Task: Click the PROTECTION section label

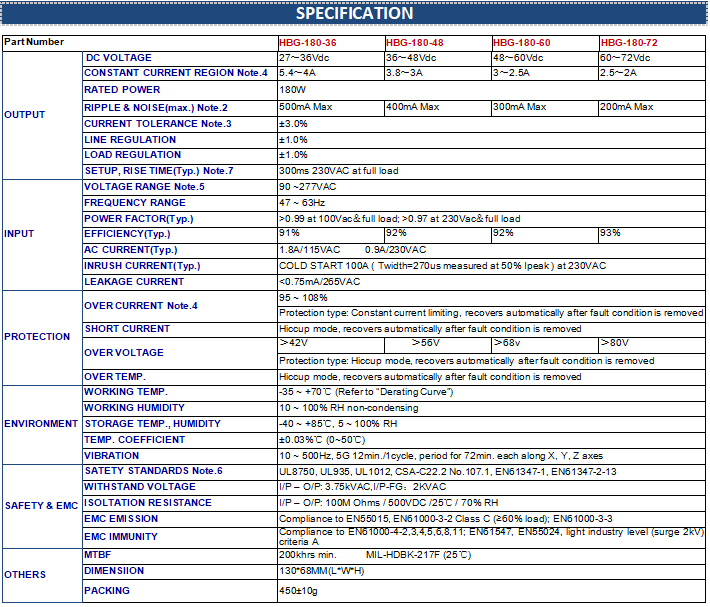Action: click(37, 337)
